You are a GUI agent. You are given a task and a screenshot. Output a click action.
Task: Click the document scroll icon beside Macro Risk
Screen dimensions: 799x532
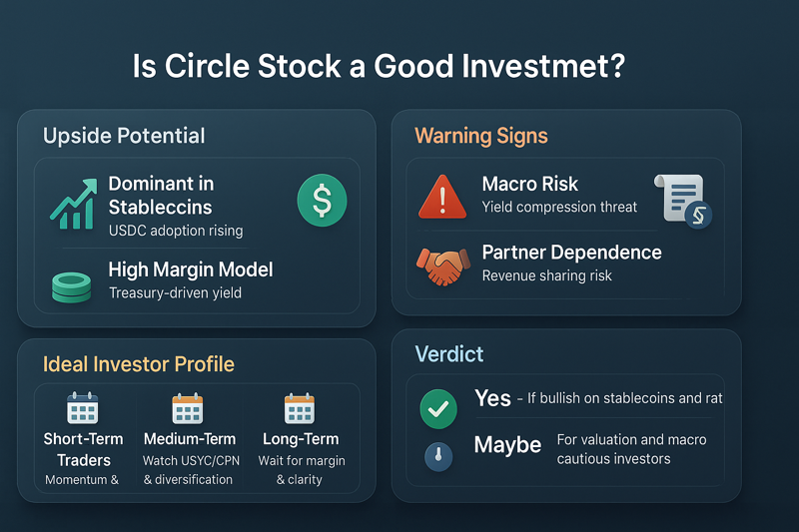(x=683, y=201)
